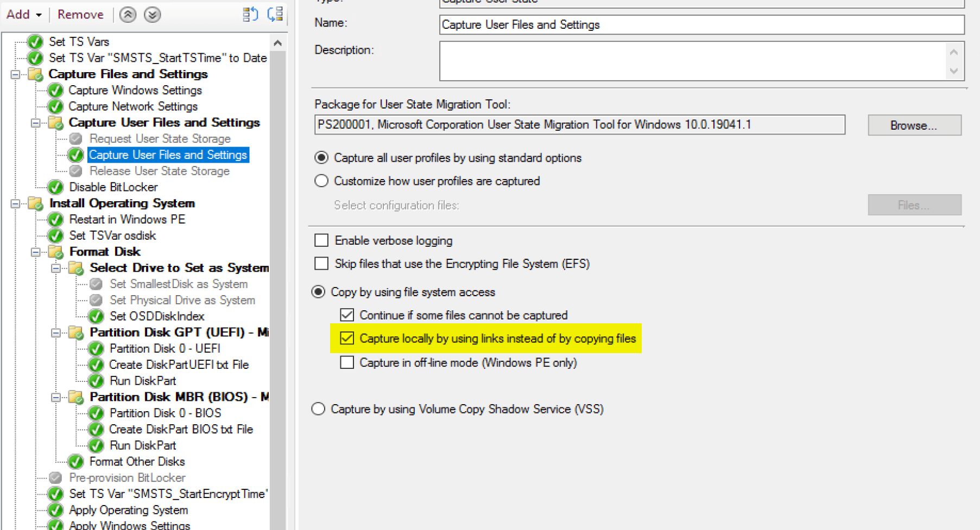Collapse the Capture Files and Settings group

coord(15,74)
